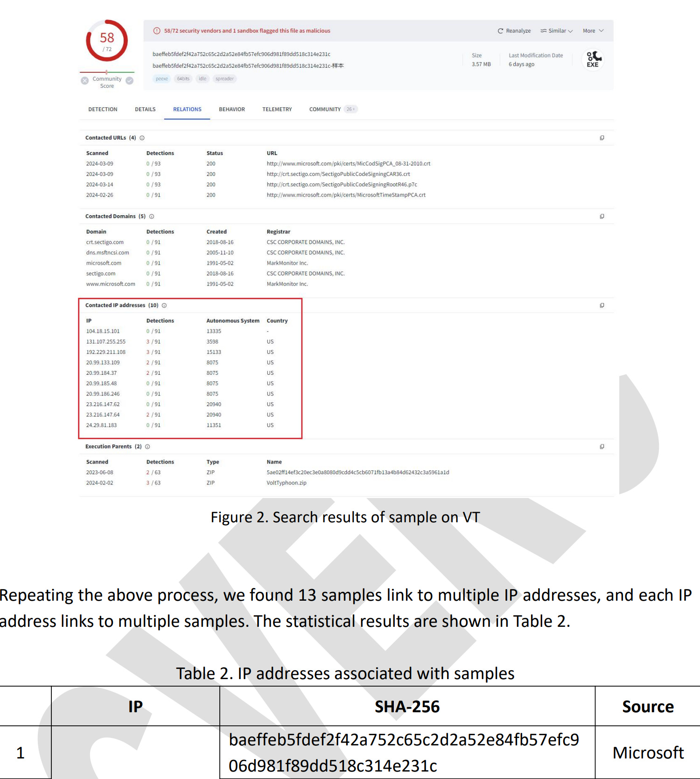The width and height of the screenshot is (700, 779).
Task: Click the SHA-256 column header in Table 2
Action: click(407, 707)
